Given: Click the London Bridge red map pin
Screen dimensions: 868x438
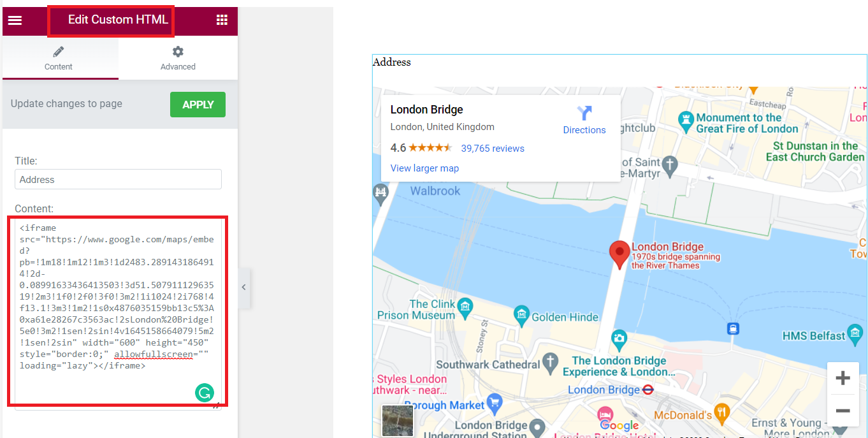Looking at the screenshot, I should click(619, 254).
